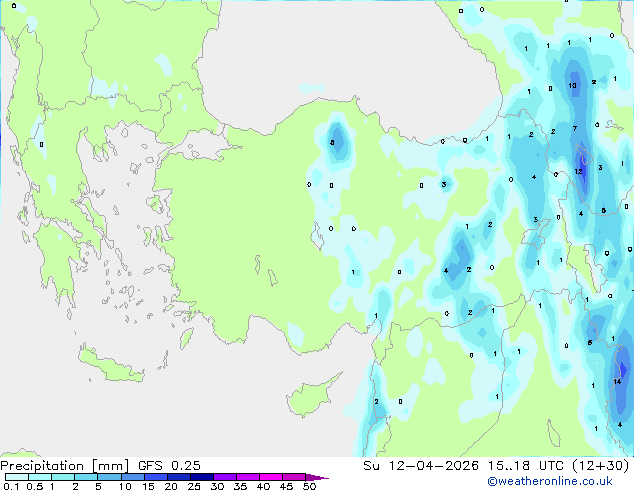Click the '12' precipitation value on the map
Viewport: 634px width, 490px height.
578,171
